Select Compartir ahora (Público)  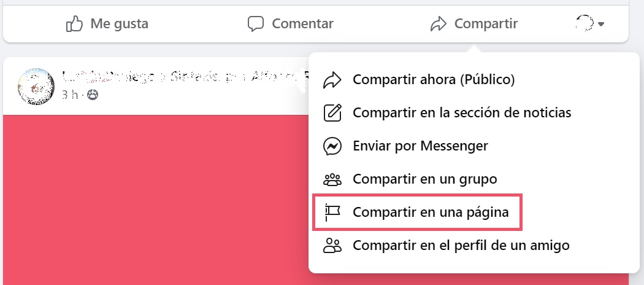pyautogui.click(x=433, y=80)
